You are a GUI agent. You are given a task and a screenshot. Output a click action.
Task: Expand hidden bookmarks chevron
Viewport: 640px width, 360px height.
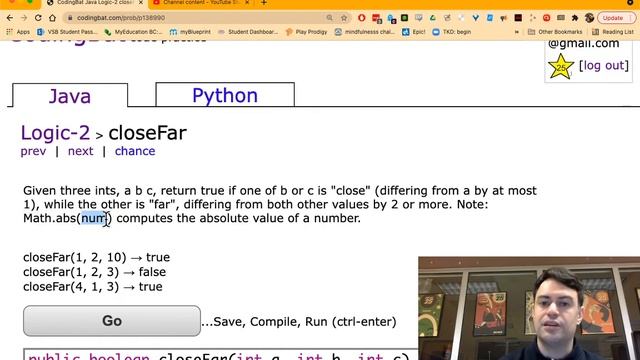coord(517,32)
